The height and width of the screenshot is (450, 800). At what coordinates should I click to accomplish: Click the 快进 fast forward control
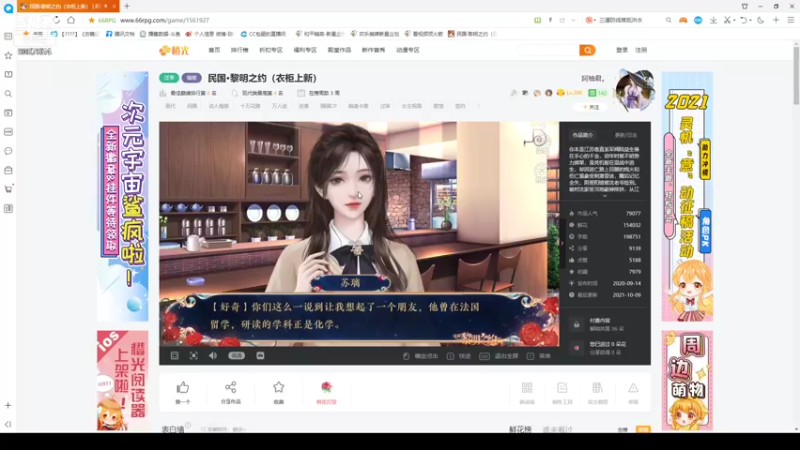459,356
